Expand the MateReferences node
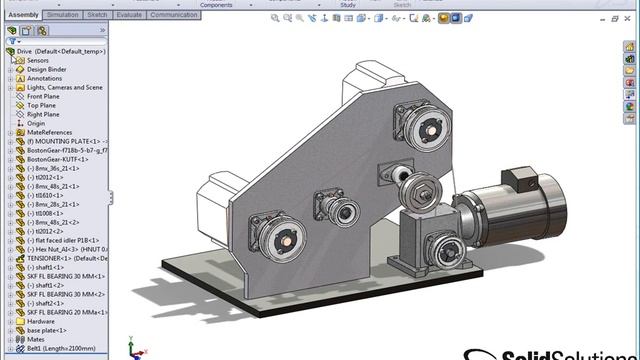The width and height of the screenshot is (640, 360). tap(11, 132)
